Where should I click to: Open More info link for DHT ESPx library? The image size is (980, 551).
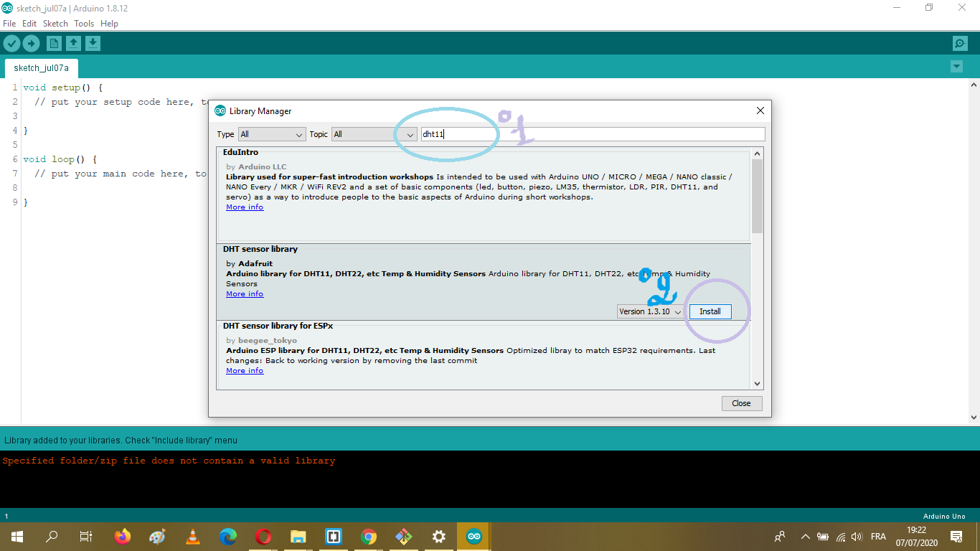pyautogui.click(x=245, y=371)
